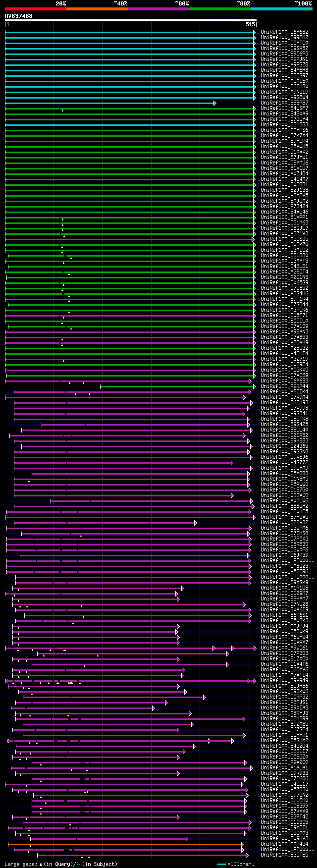This screenshot has height=868, width=317.
Task: Select hit label UniRef100_A4CUT4
Action: (284, 354)
